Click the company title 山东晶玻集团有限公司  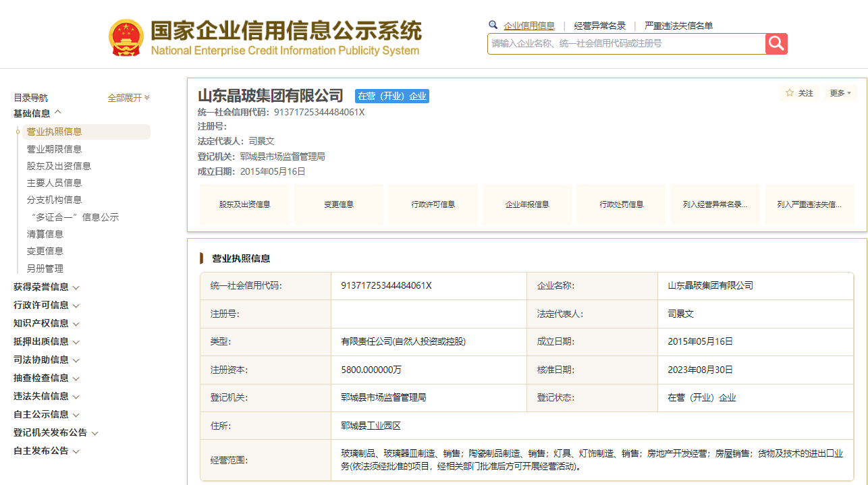point(271,95)
